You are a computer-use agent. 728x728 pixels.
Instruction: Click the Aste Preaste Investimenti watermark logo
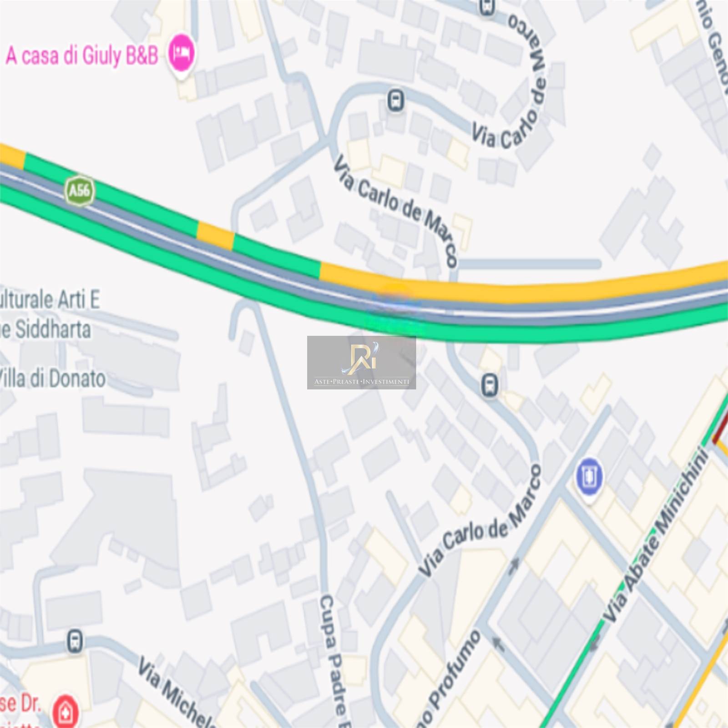(x=361, y=363)
